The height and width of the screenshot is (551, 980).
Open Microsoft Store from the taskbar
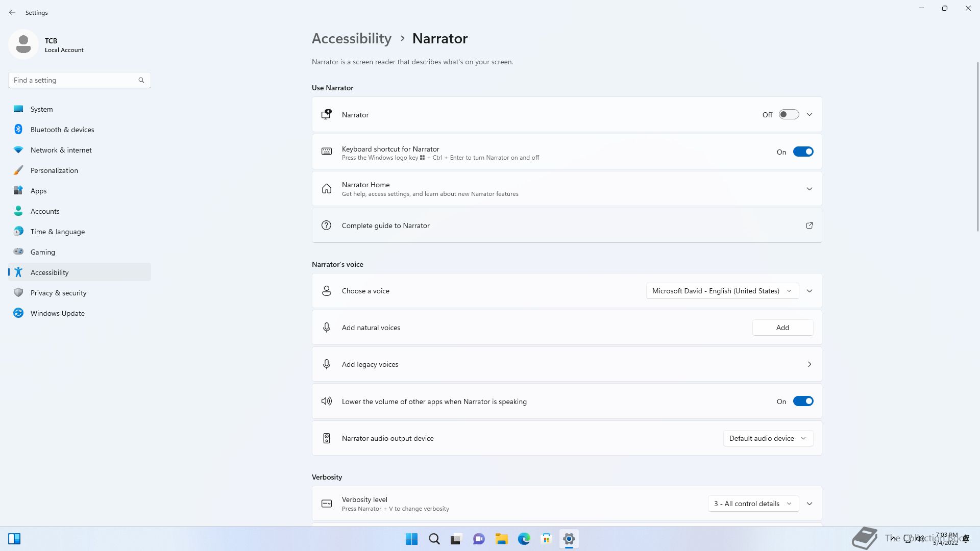click(x=547, y=539)
